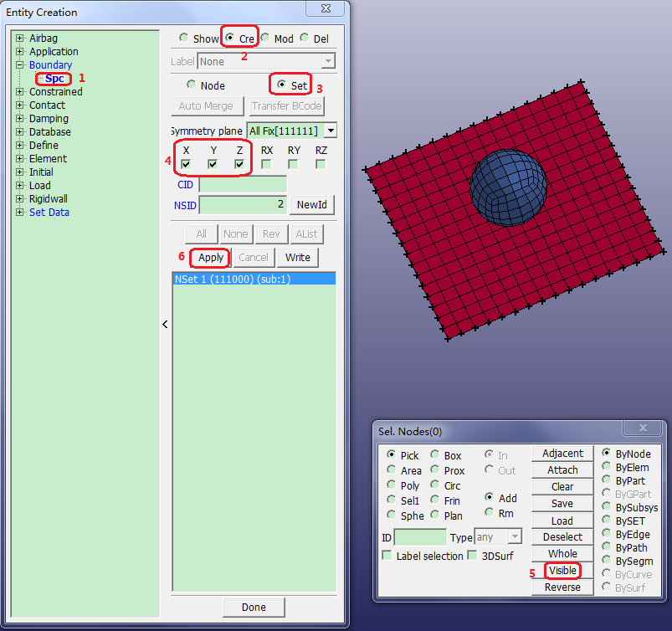Choose the Set radio option
The height and width of the screenshot is (631, 672).
pyautogui.click(x=281, y=85)
